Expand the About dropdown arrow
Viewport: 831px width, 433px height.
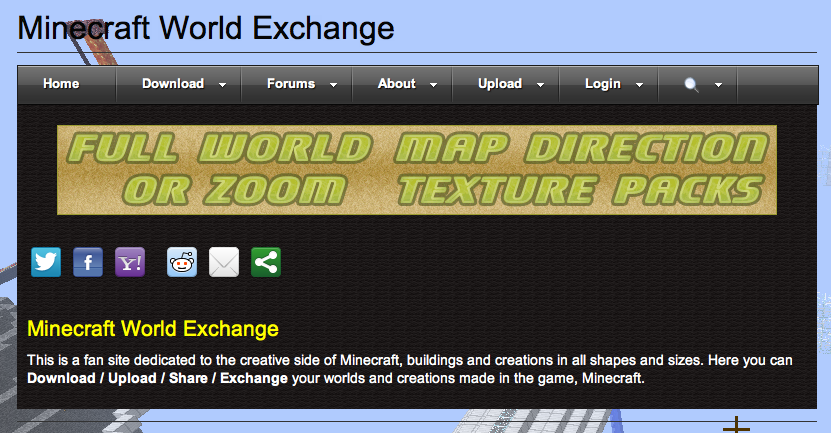tap(434, 85)
